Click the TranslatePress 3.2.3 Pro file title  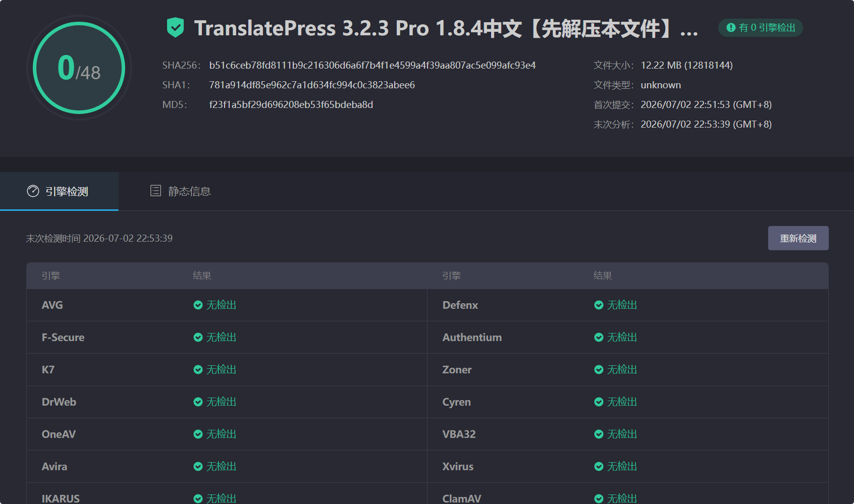(446, 28)
